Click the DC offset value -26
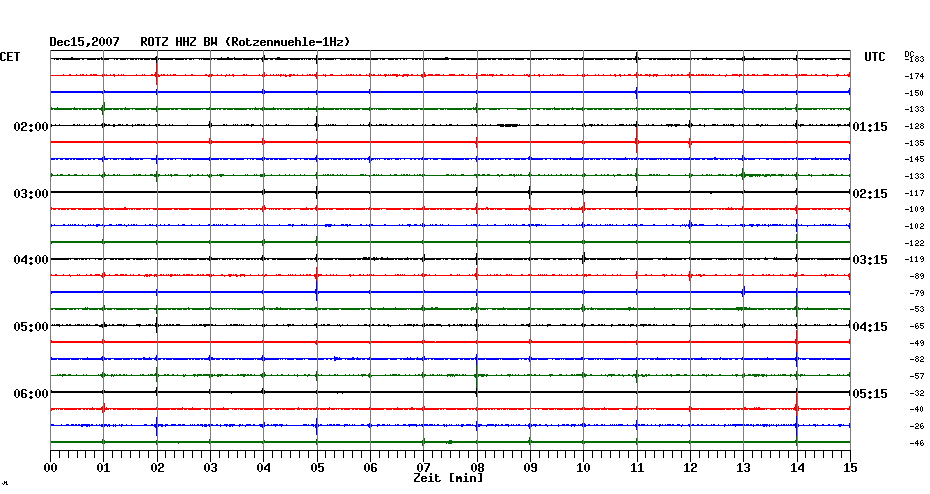Image resolution: width=930 pixels, height=494 pixels. tap(916, 426)
